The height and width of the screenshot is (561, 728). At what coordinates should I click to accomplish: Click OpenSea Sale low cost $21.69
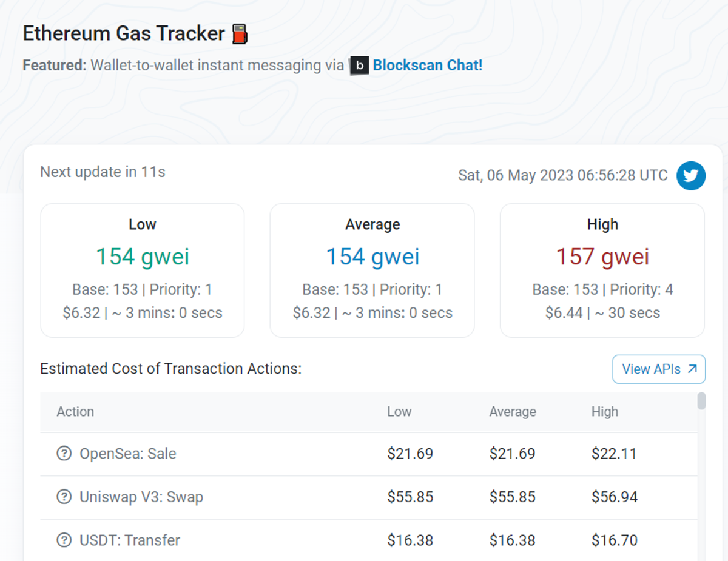click(410, 454)
